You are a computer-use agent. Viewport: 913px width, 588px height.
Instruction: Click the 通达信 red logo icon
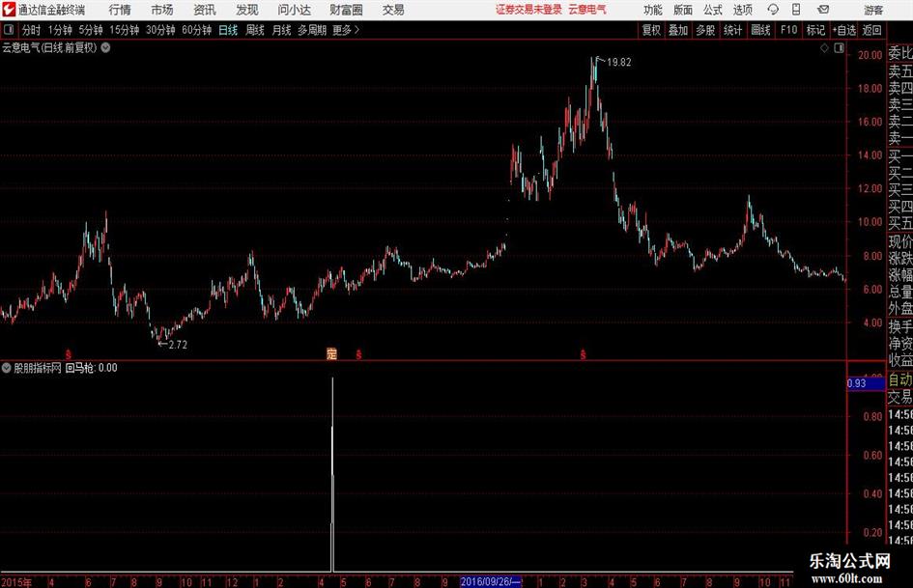(x=9, y=10)
